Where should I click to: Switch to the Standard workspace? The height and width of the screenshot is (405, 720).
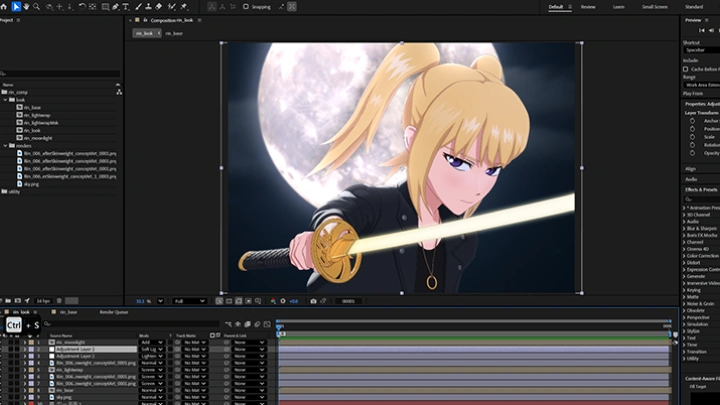tap(694, 7)
